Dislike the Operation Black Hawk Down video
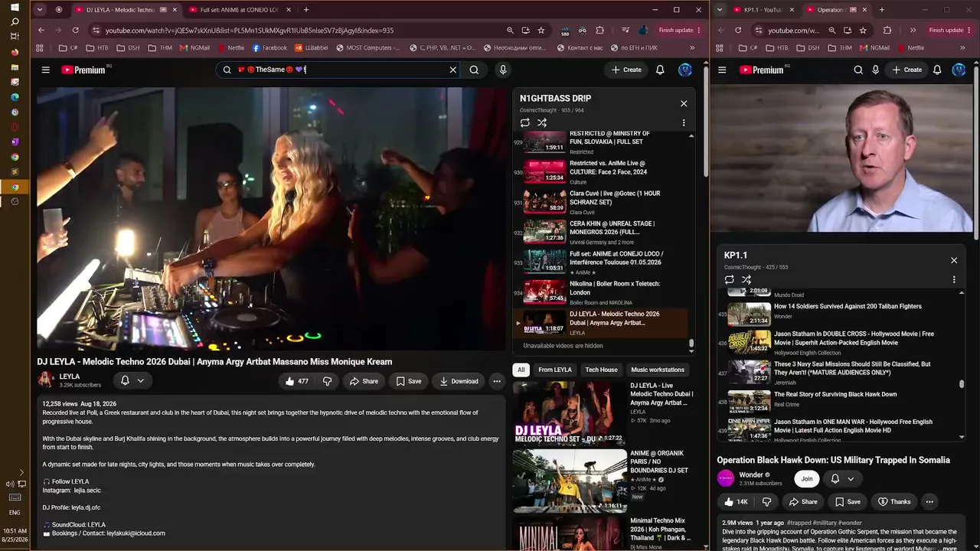980x551 pixels. (x=766, y=502)
